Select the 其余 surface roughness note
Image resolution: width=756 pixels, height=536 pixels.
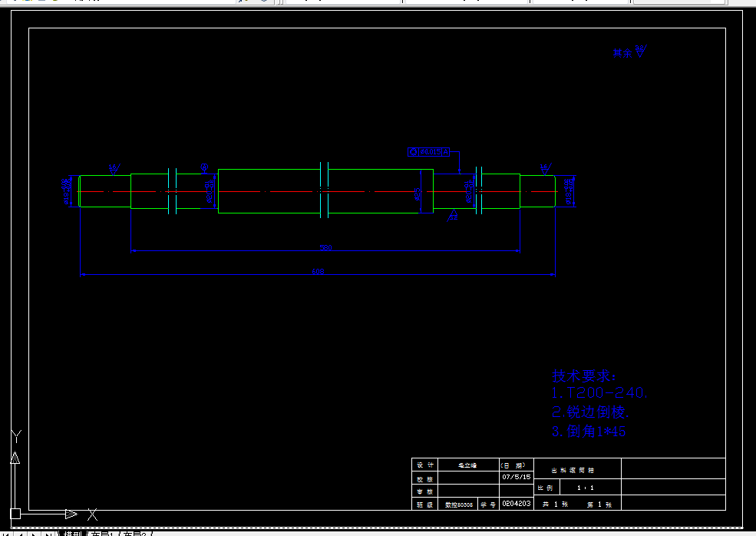pos(629,52)
